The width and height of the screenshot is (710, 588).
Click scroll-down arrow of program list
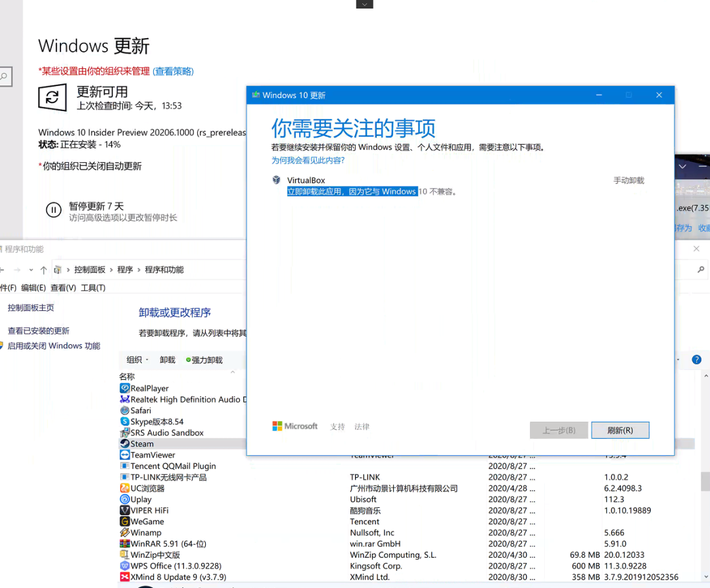click(x=705, y=577)
